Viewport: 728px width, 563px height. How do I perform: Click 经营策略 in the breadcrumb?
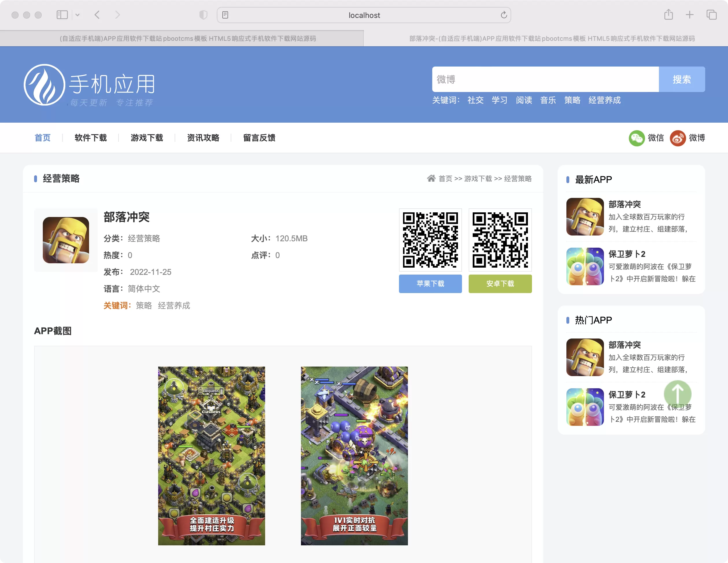[518, 179]
